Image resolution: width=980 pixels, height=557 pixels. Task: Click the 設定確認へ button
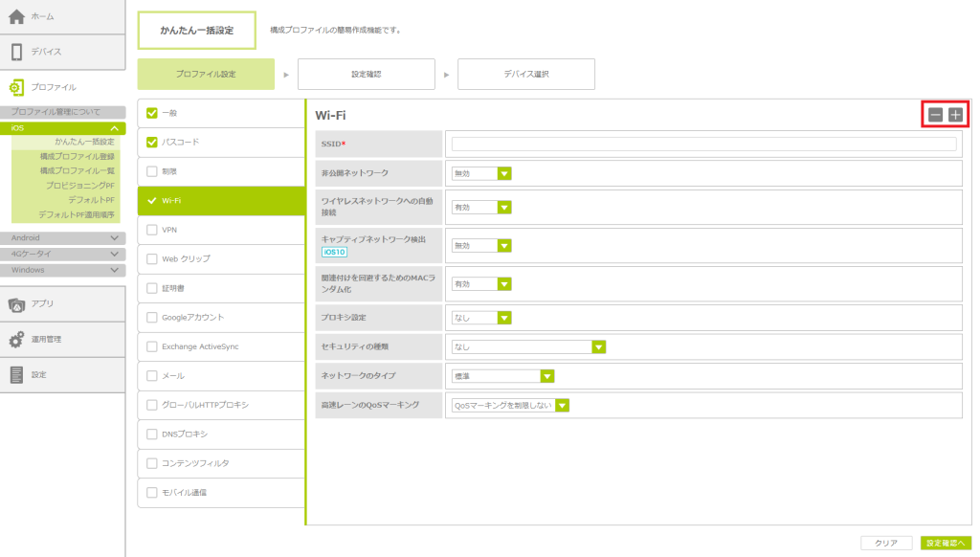pyautogui.click(x=946, y=543)
